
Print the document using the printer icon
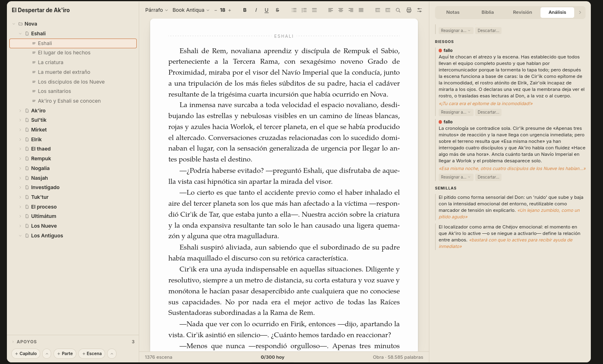[409, 10]
